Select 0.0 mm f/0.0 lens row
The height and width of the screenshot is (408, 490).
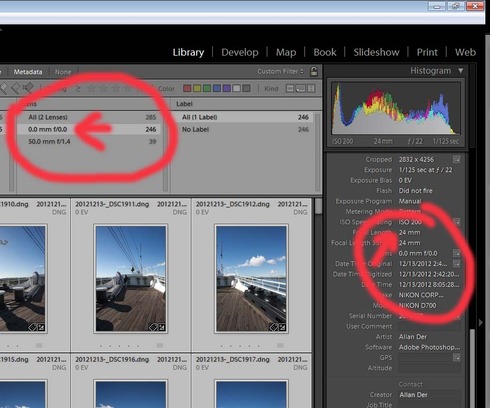(x=89, y=129)
